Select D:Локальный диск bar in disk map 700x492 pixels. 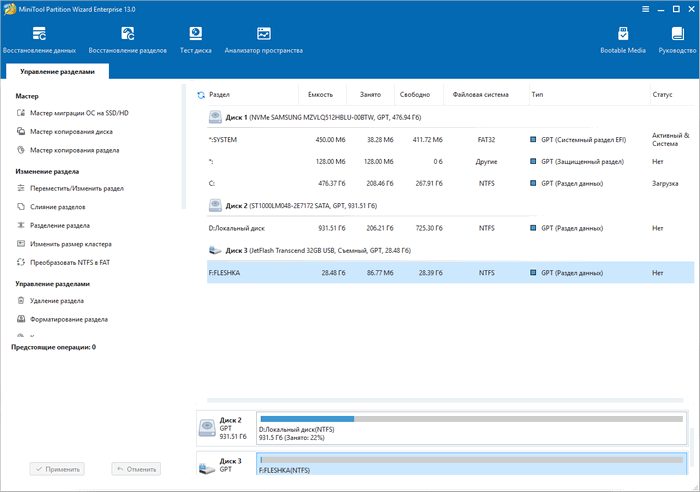point(470,428)
